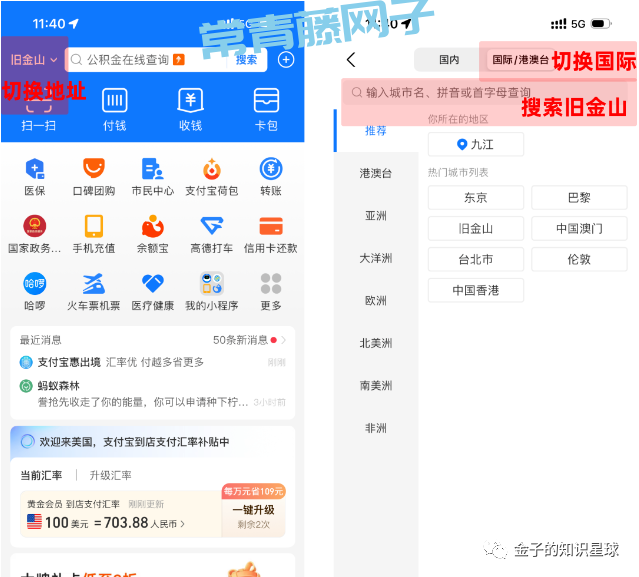Open the 旧金山 location dropdown

click(34, 60)
